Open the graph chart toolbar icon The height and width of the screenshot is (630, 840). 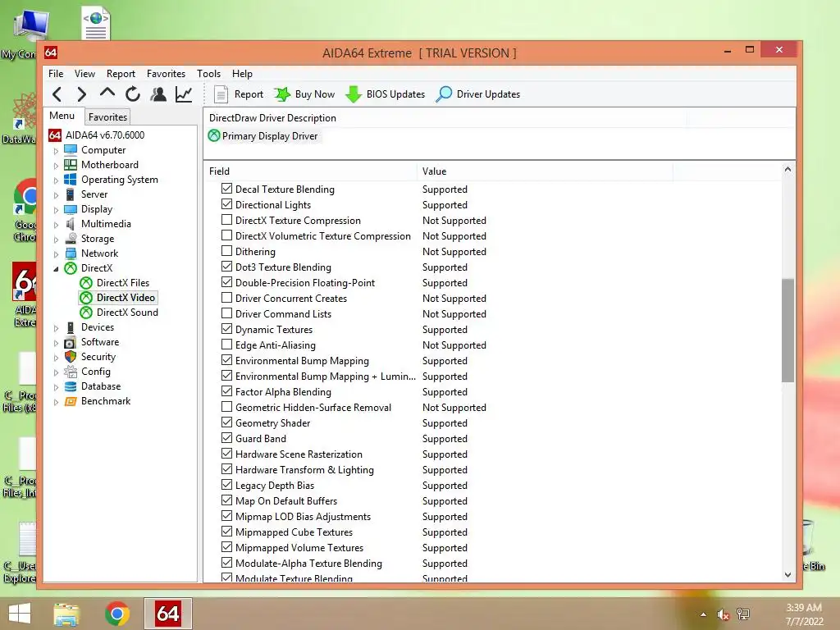pos(184,94)
